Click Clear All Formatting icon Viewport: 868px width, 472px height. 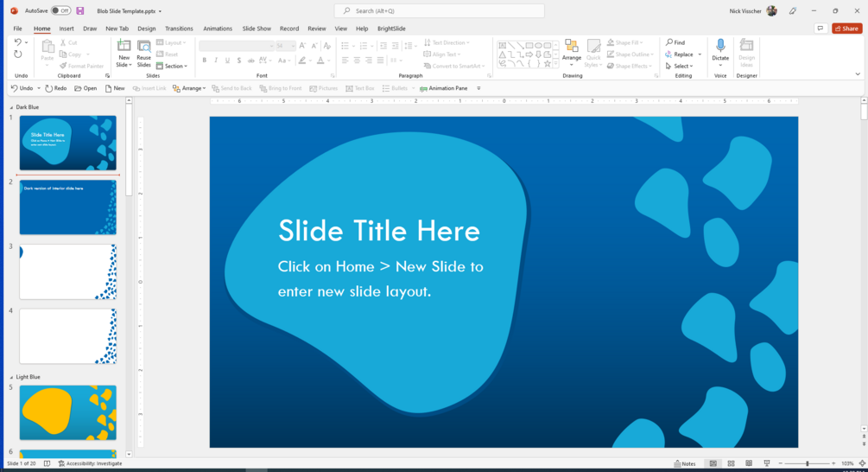[x=327, y=46]
